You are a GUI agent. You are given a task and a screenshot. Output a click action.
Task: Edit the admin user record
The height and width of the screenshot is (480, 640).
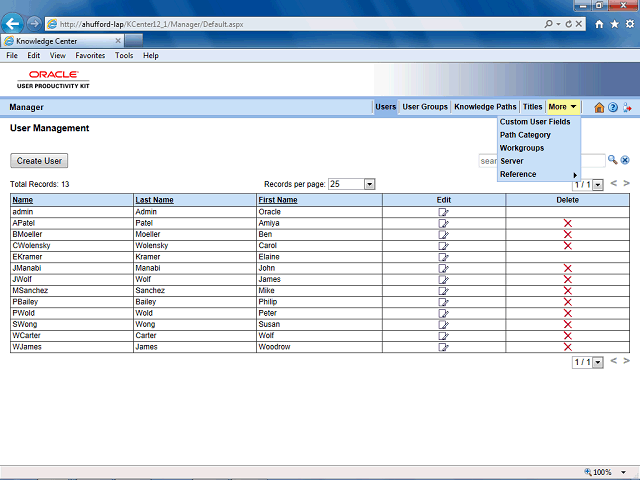[x=443, y=212]
